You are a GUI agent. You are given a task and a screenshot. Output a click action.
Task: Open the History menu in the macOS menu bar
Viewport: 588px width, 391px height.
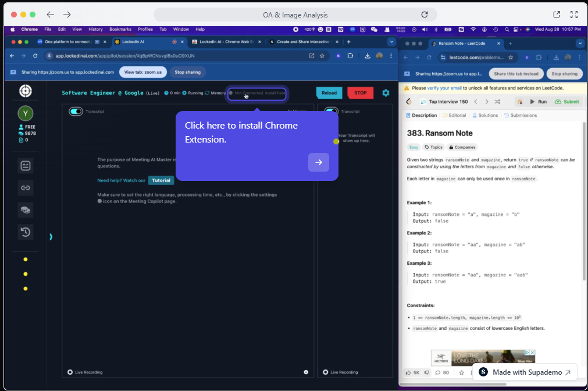(x=95, y=29)
